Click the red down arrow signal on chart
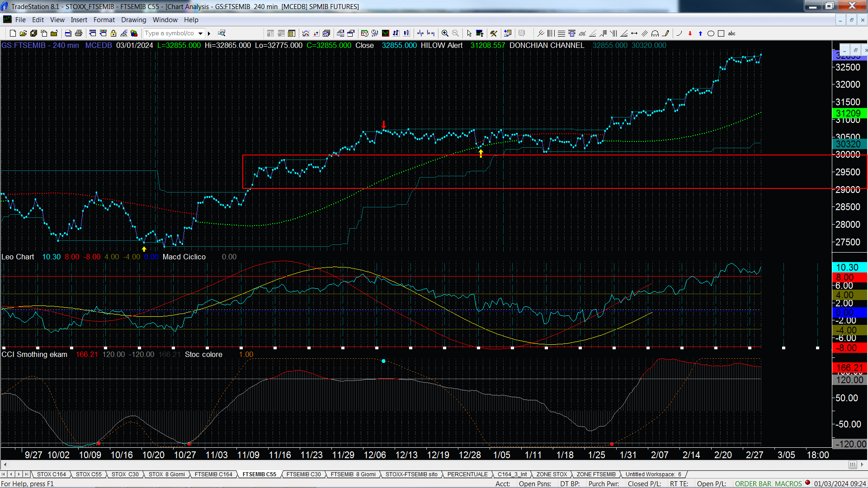Image resolution: width=868 pixels, height=488 pixels. point(384,125)
